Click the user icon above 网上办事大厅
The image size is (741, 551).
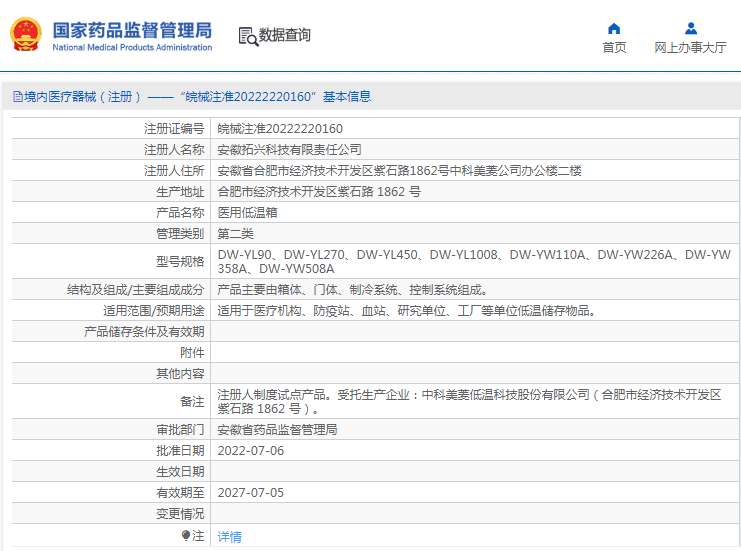click(690, 28)
